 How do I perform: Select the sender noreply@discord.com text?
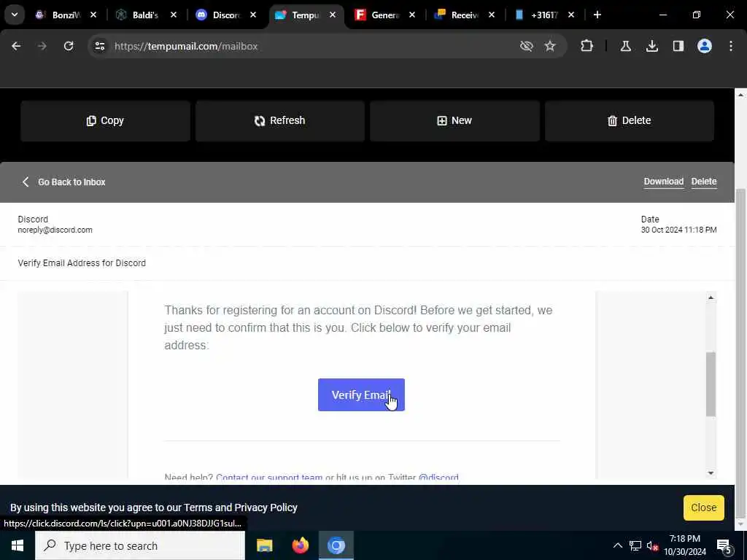click(55, 230)
